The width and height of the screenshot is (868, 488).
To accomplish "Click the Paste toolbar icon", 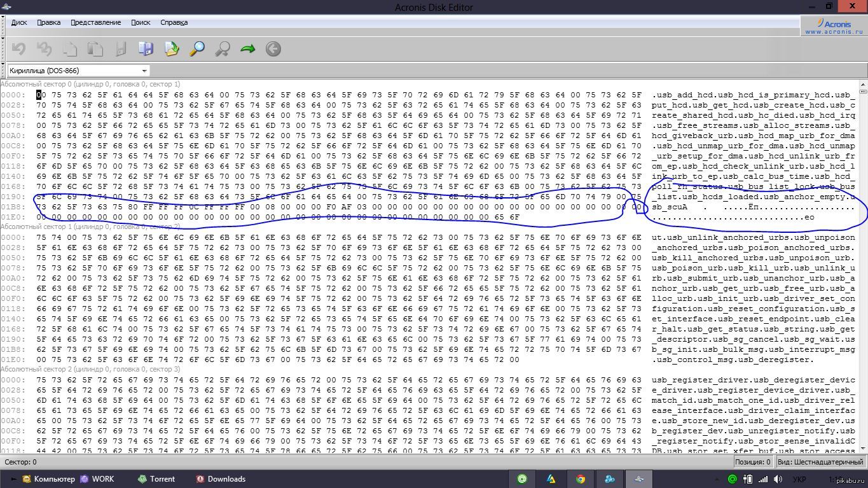I will (95, 49).
